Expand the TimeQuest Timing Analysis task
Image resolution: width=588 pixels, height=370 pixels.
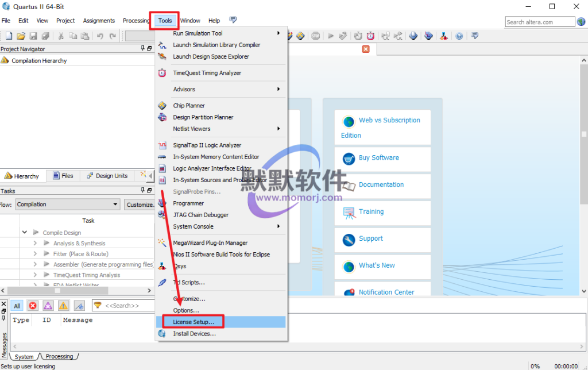coord(35,275)
